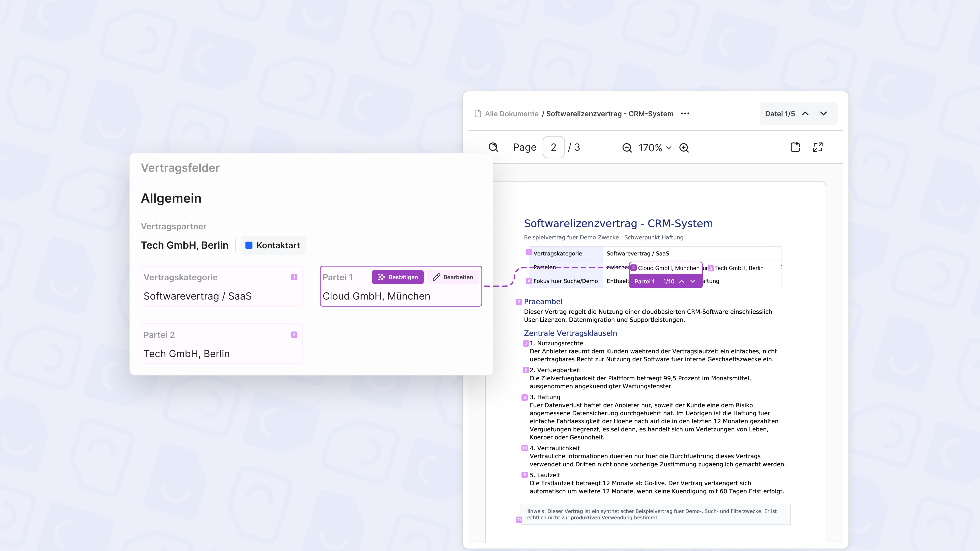The height and width of the screenshot is (551, 980).
Task: Click the Softwarevertrag / SaaS cell in the document
Action: click(x=638, y=254)
